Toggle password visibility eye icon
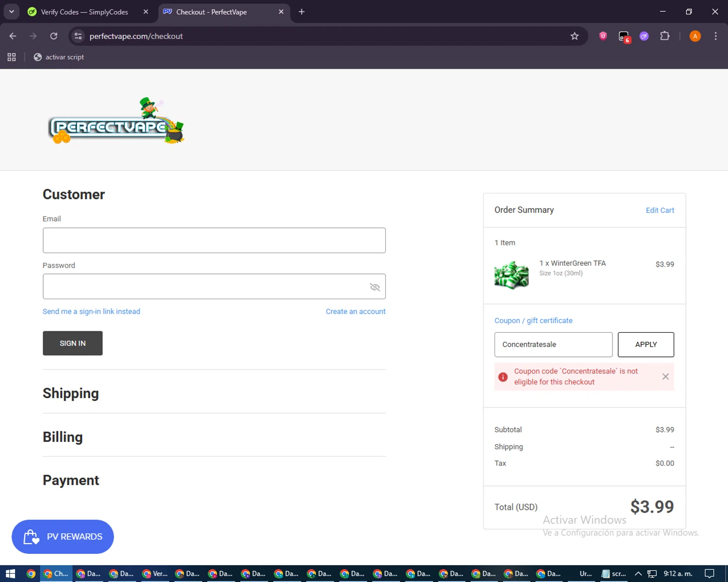The height and width of the screenshot is (582, 728). [375, 287]
